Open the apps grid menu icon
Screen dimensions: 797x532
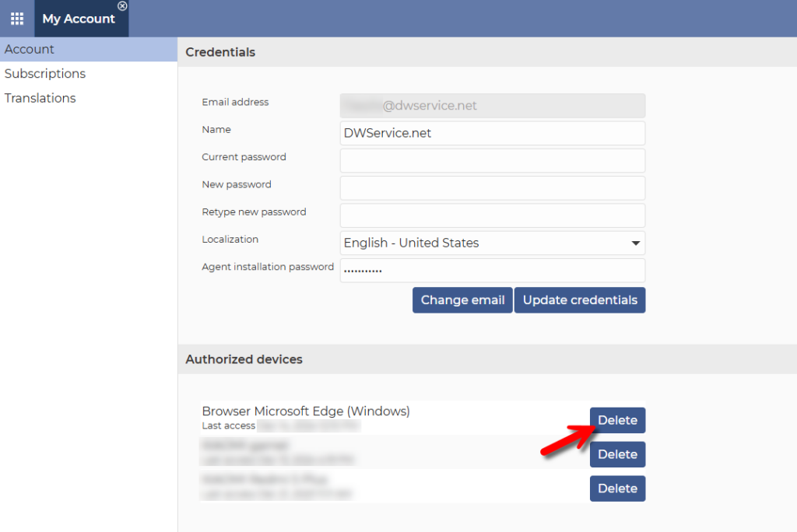tap(17, 19)
